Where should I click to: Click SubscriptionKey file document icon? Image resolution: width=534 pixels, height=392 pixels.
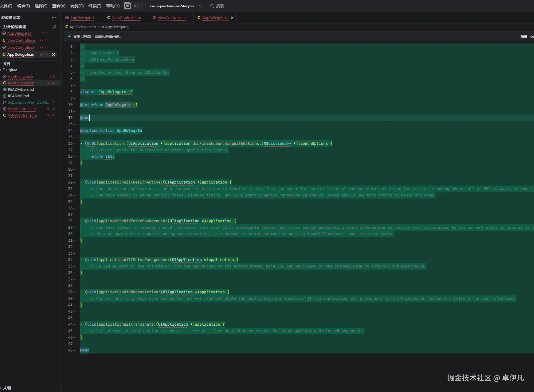point(5,102)
